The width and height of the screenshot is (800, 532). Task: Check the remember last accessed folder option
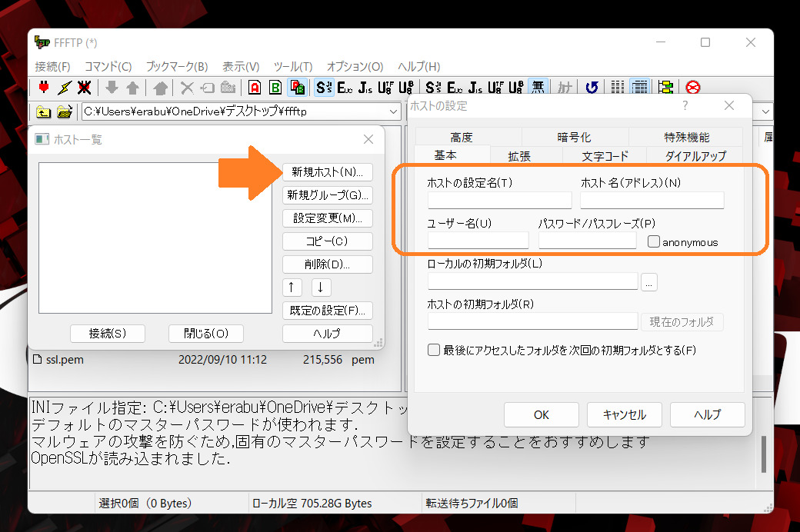434,349
